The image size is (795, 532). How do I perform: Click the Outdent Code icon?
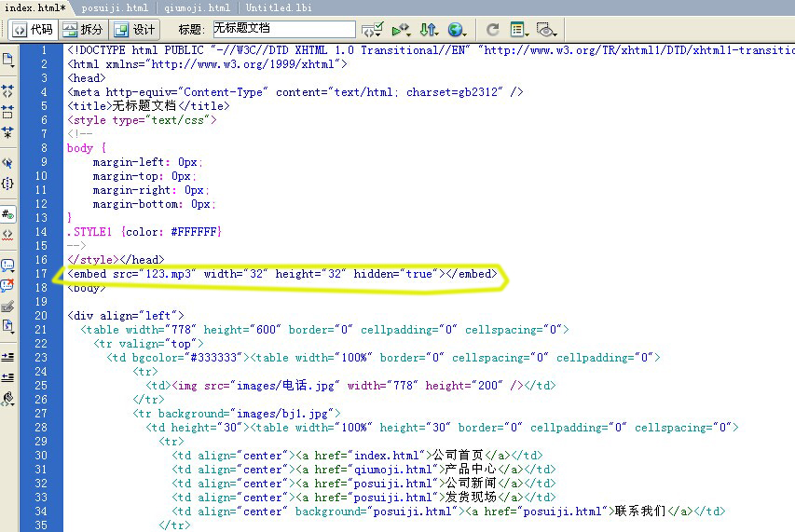7,378
